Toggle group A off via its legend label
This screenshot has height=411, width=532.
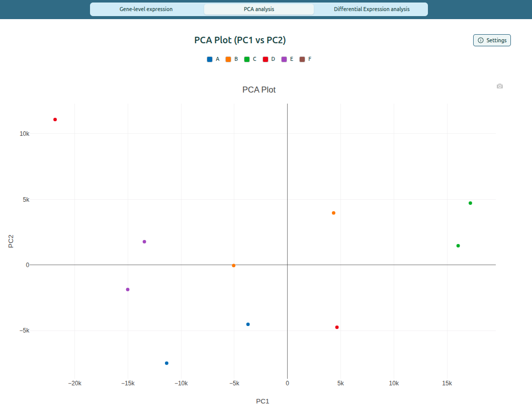217,59
